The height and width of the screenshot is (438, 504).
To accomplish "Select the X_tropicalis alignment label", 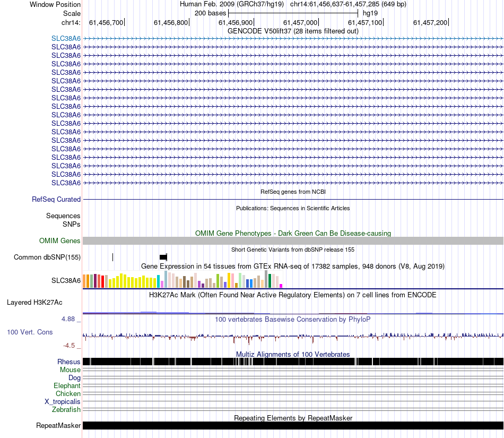I will (x=63, y=402).
